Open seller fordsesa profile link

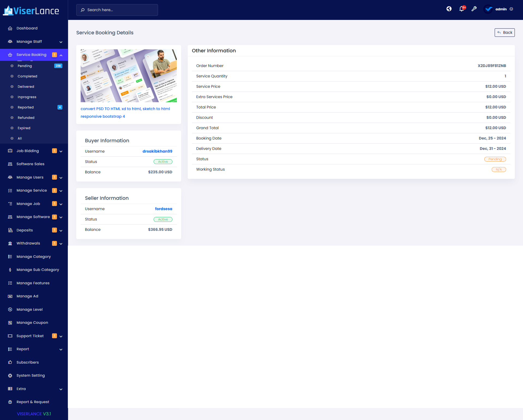(x=163, y=209)
